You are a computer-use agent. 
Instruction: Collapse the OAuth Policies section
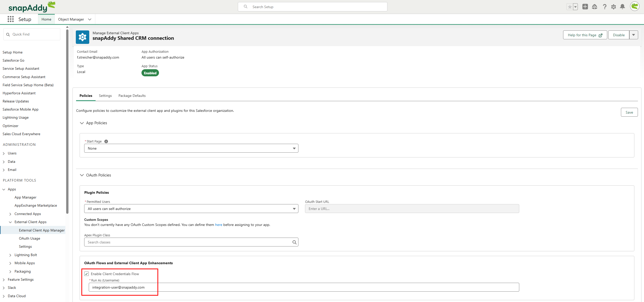point(82,175)
